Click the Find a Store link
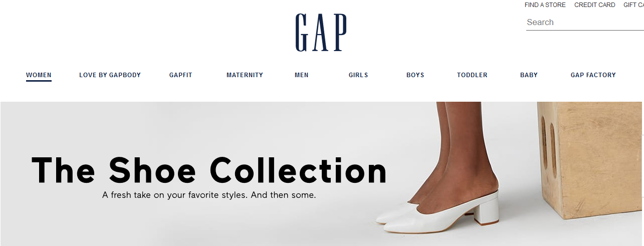The height and width of the screenshot is (246, 644). click(x=545, y=5)
